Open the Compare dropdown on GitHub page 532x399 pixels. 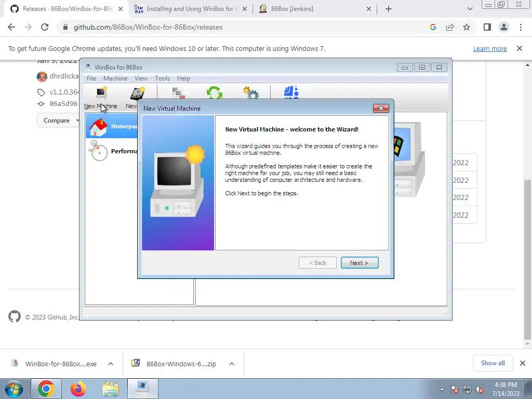pyautogui.click(x=58, y=121)
